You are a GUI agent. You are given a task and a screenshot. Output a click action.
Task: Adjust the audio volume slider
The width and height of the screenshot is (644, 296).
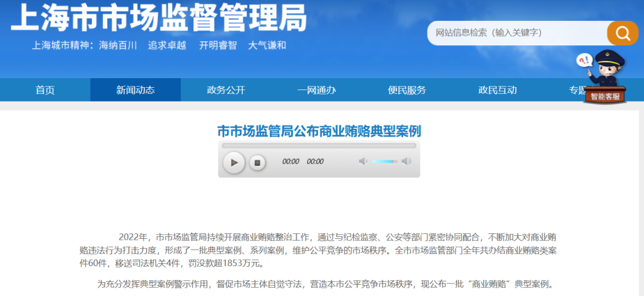pyautogui.click(x=384, y=161)
